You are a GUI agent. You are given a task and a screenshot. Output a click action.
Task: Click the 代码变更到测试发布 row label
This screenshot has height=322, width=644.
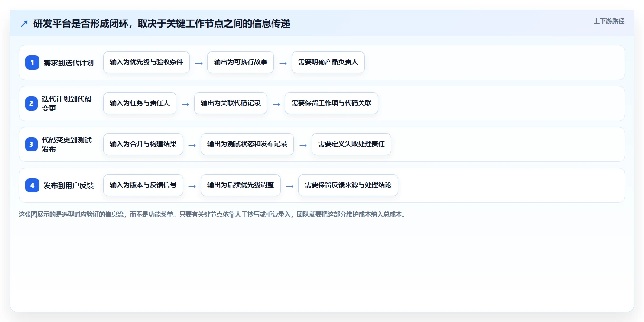tap(67, 144)
